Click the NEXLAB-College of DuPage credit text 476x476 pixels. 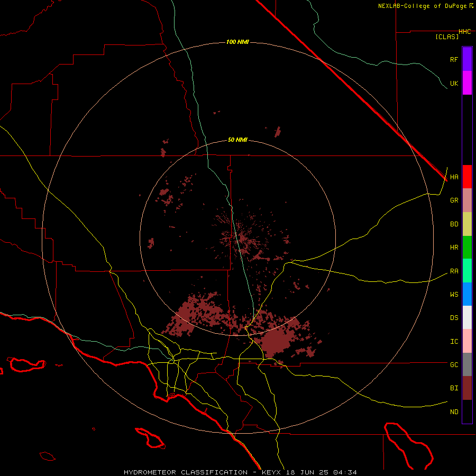(x=422, y=6)
